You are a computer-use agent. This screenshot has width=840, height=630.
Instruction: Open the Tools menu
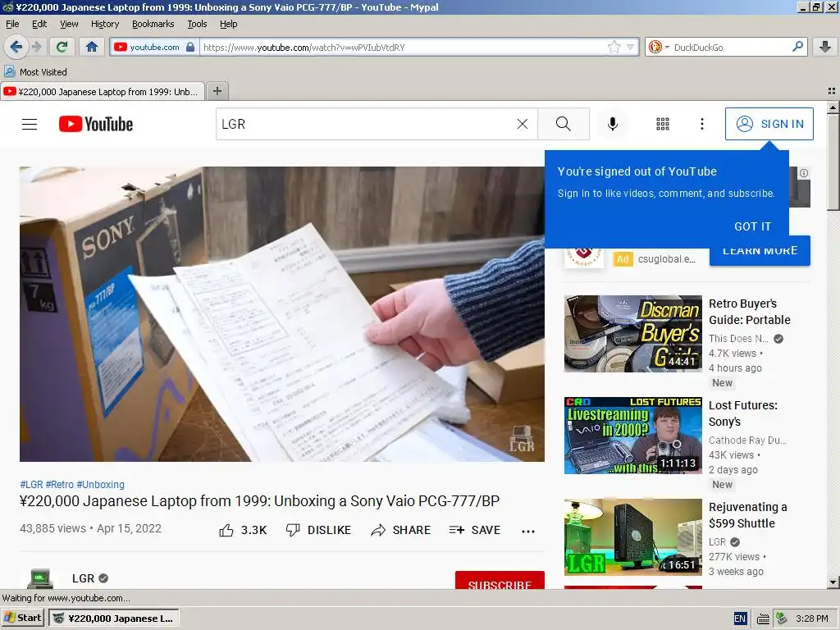tap(197, 24)
